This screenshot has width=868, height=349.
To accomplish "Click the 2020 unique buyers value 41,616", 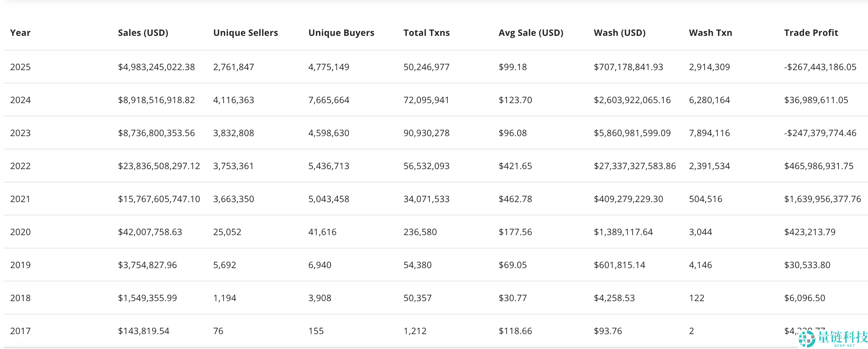I will [322, 232].
